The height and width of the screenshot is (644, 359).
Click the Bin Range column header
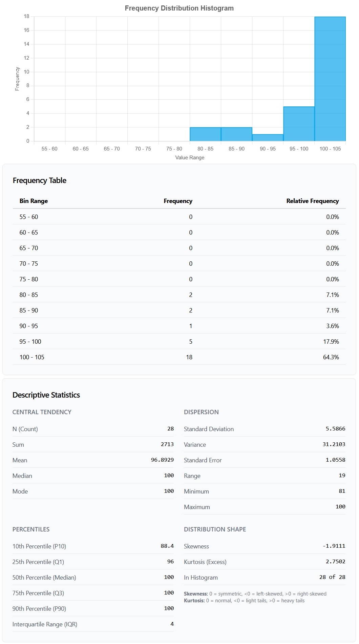coord(34,201)
